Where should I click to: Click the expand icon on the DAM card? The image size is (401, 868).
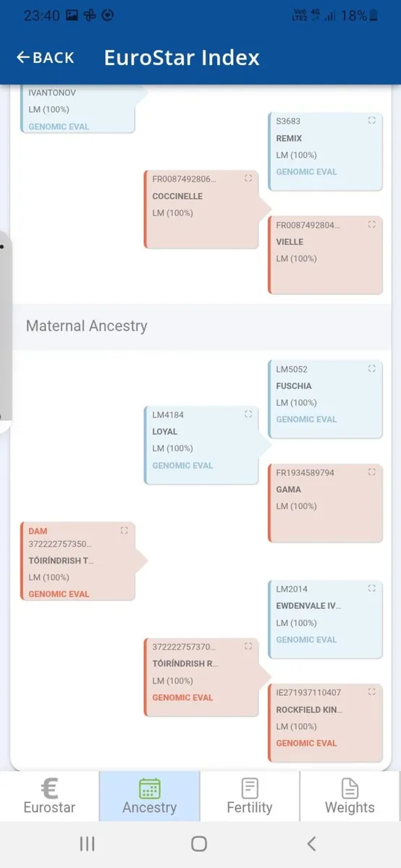click(x=124, y=530)
